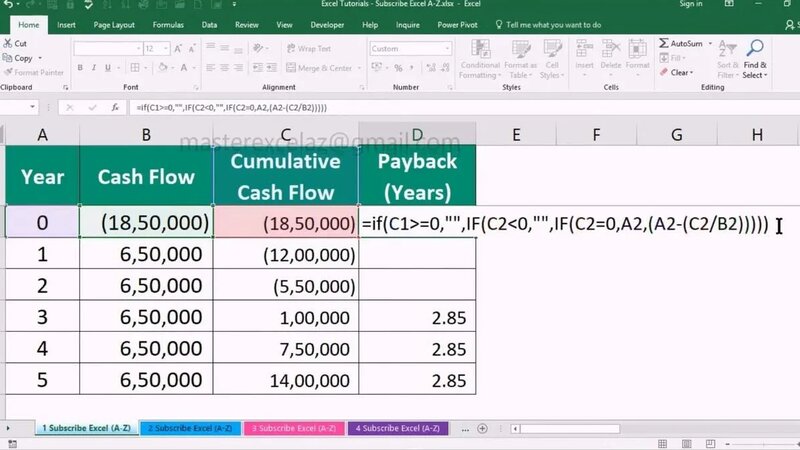Screen dimensions: 800x450
Task: Toggle Wrap Text
Action: (309, 48)
